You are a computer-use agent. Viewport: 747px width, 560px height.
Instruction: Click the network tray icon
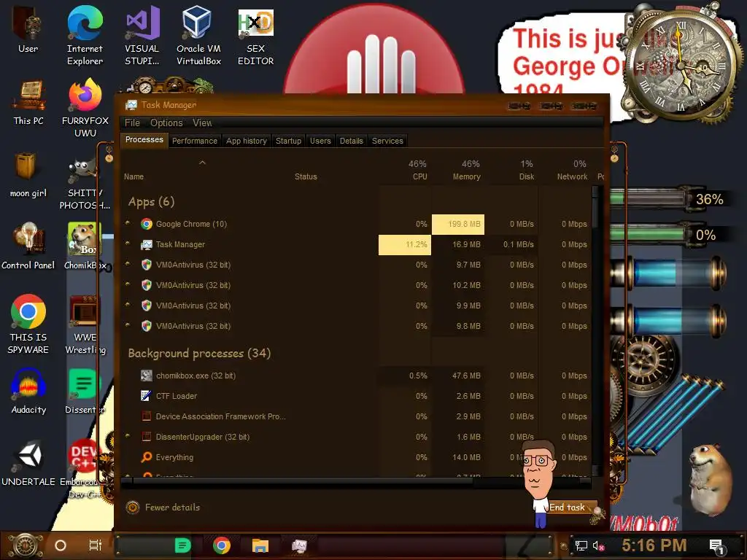click(581, 545)
